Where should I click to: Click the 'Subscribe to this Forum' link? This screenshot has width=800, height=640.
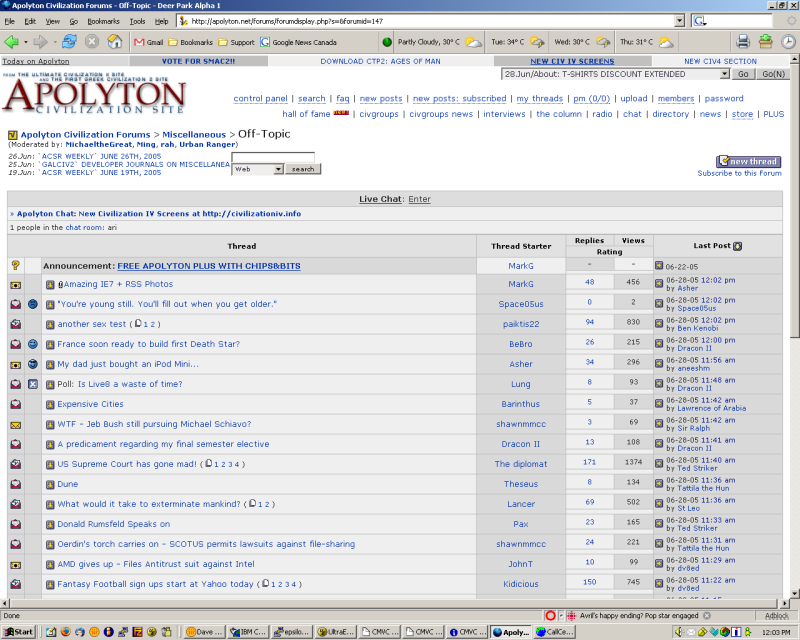click(739, 173)
